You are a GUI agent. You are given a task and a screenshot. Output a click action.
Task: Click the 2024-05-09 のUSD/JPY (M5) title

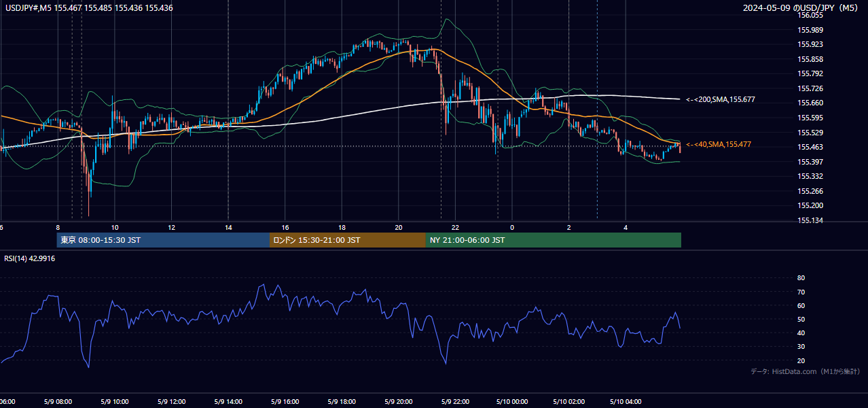pos(801,7)
